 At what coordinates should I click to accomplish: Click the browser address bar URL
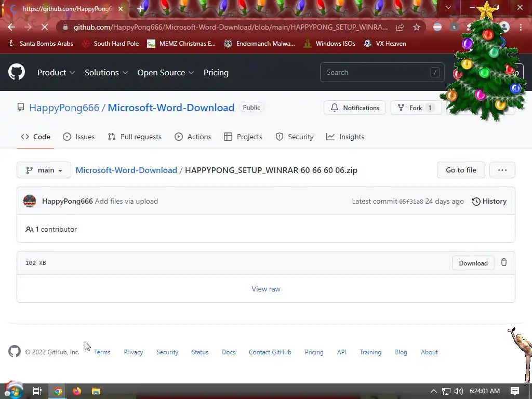(231, 27)
